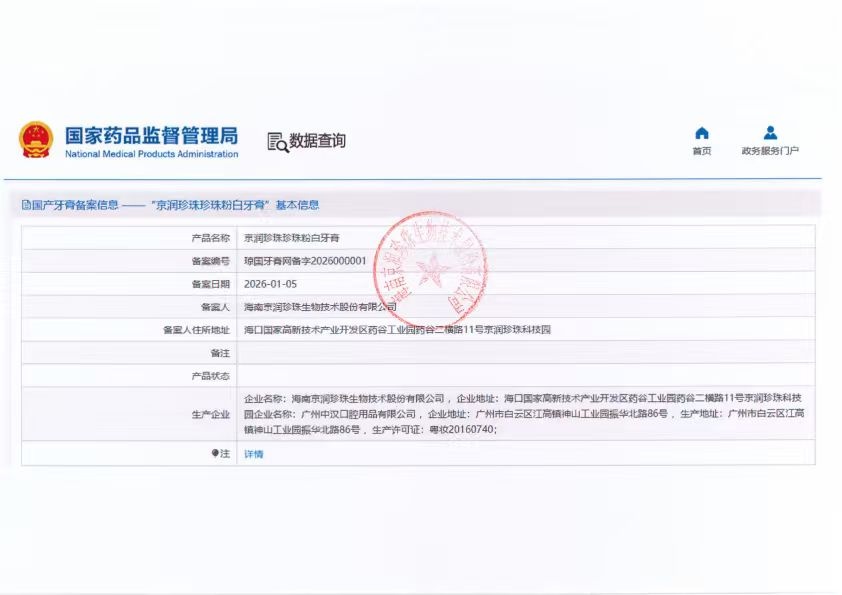Select the 产品状态 label
This screenshot has width=842, height=595.
coord(210,376)
